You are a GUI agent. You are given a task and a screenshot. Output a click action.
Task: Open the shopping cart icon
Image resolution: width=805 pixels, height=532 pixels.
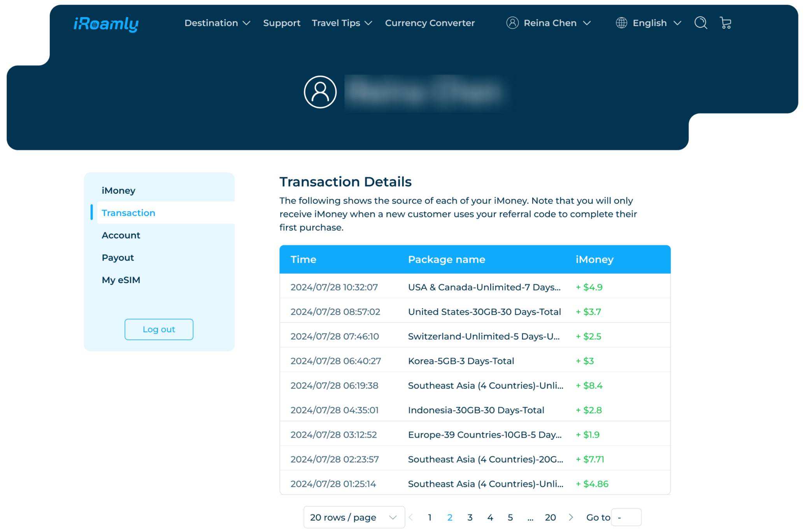tap(725, 23)
